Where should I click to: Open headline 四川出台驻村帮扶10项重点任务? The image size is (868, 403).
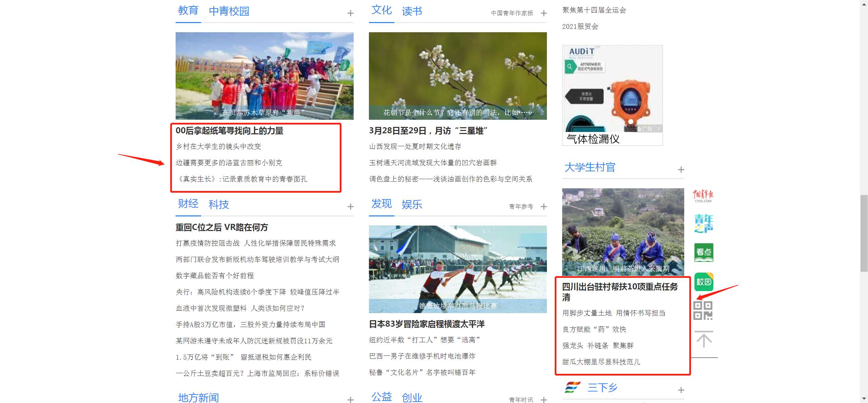pyautogui.click(x=620, y=292)
